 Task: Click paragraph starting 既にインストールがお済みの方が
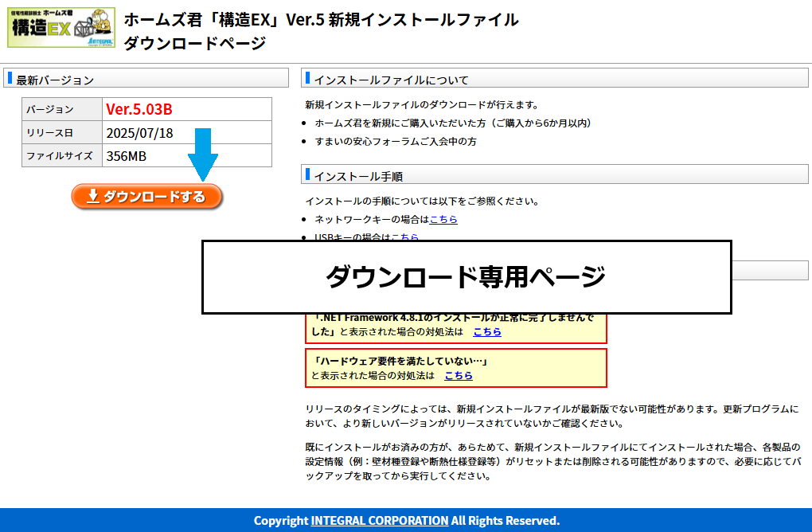(x=553, y=461)
